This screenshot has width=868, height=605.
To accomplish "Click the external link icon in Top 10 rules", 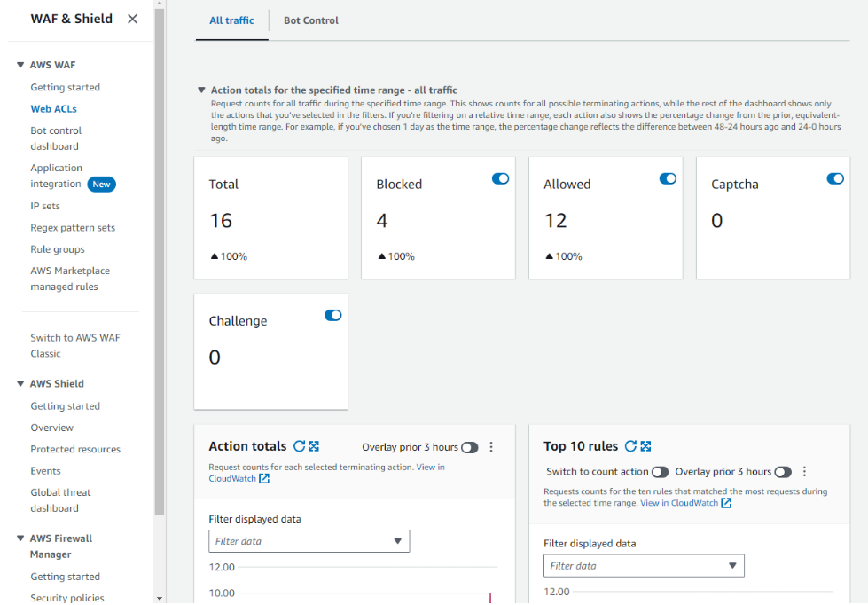I will (726, 503).
